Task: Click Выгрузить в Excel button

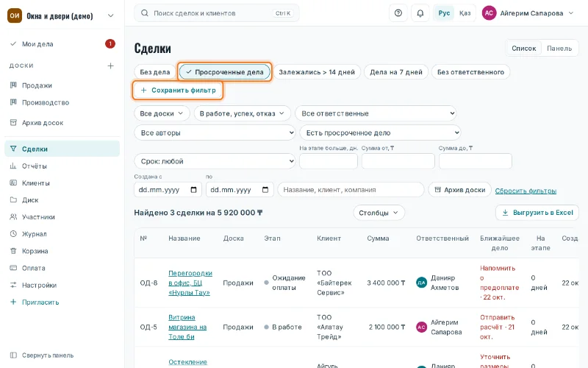Action: (537, 213)
